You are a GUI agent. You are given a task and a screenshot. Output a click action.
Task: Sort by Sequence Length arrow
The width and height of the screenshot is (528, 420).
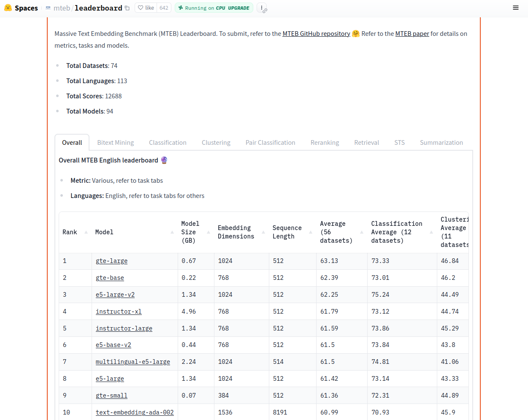point(311,232)
